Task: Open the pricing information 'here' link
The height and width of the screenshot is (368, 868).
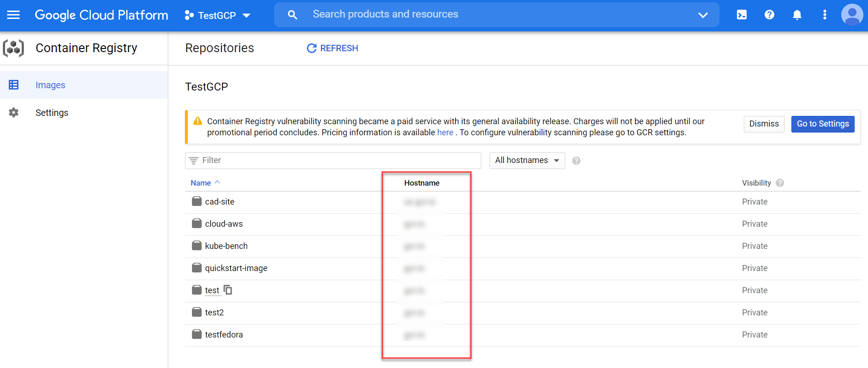Action: 445,133
